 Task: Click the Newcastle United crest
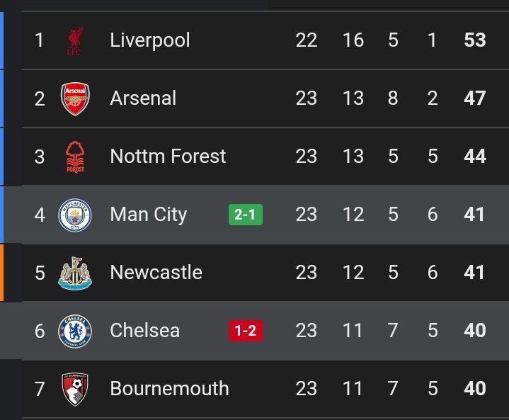(75, 273)
